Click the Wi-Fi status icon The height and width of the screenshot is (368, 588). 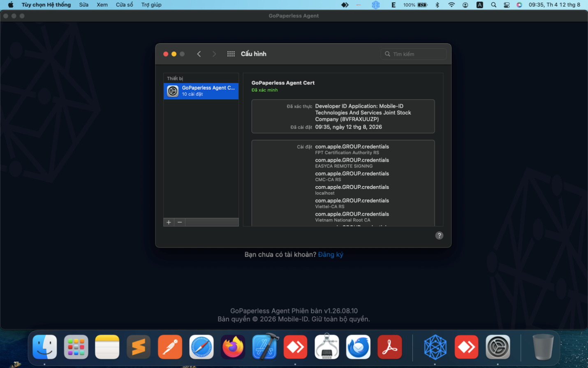(x=451, y=5)
